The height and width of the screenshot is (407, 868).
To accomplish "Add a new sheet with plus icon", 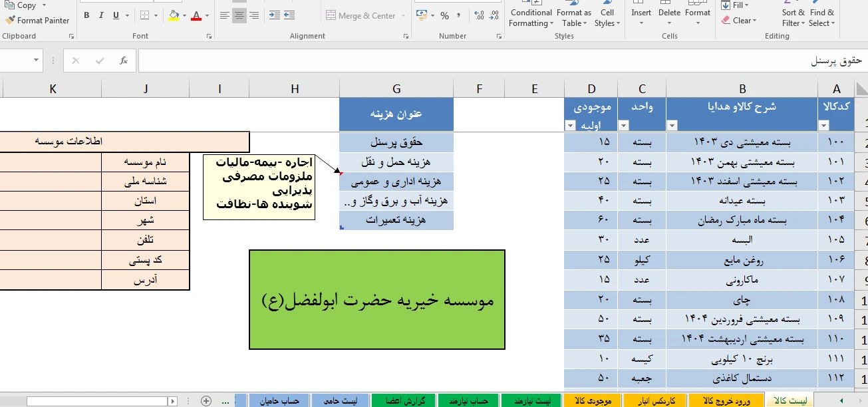I will click(206, 400).
